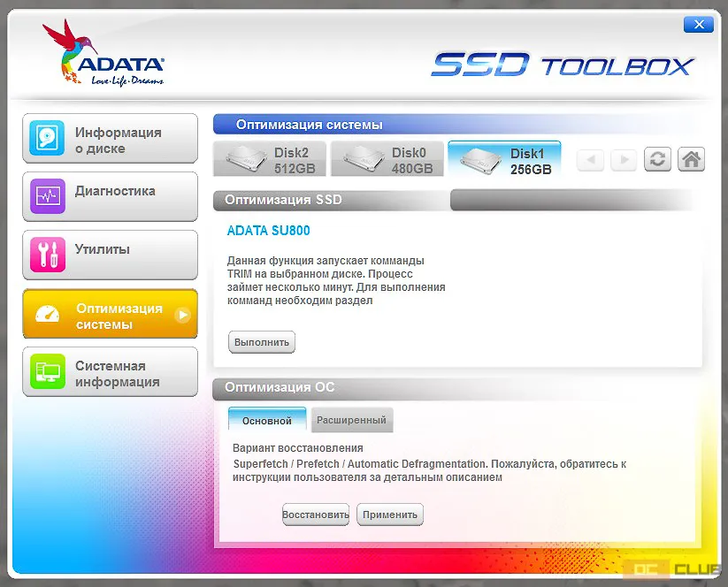Select the Disk0 480GB drive
This screenshot has height=587, width=728.
[387, 159]
